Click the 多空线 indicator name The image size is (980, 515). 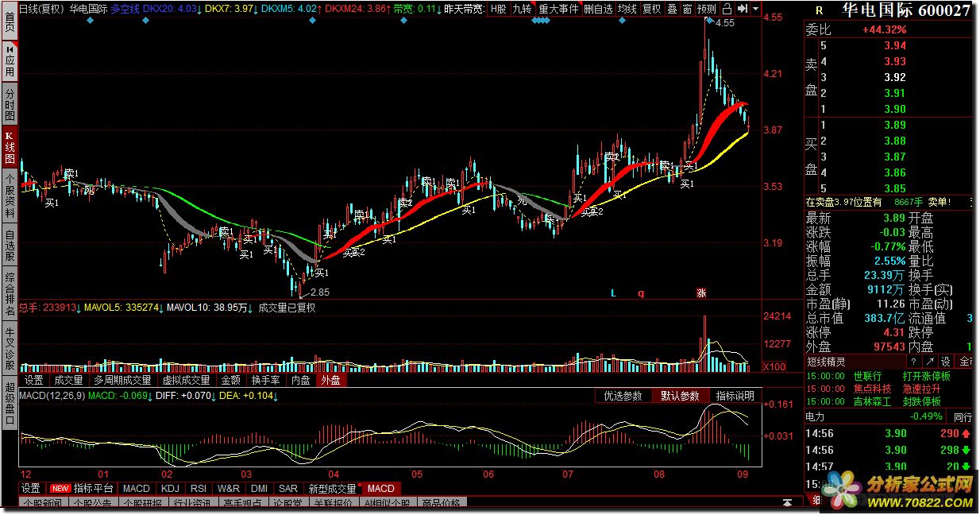[x=125, y=9]
